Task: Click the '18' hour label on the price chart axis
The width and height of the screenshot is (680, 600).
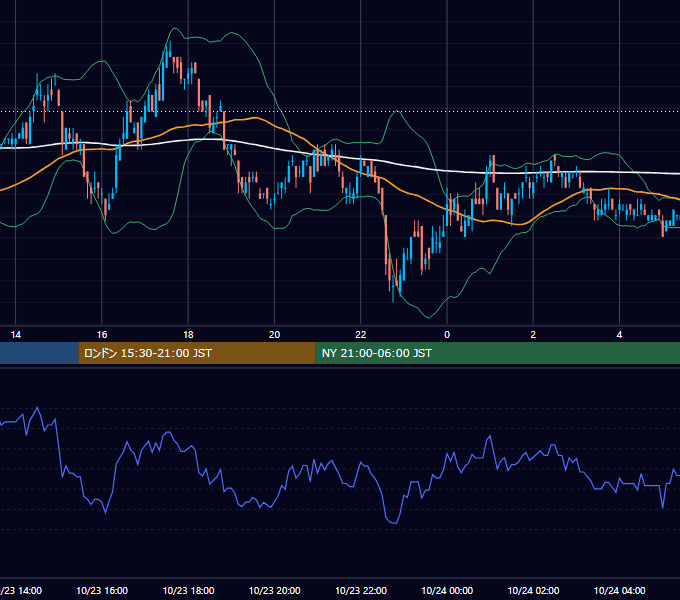Action: pos(188,335)
